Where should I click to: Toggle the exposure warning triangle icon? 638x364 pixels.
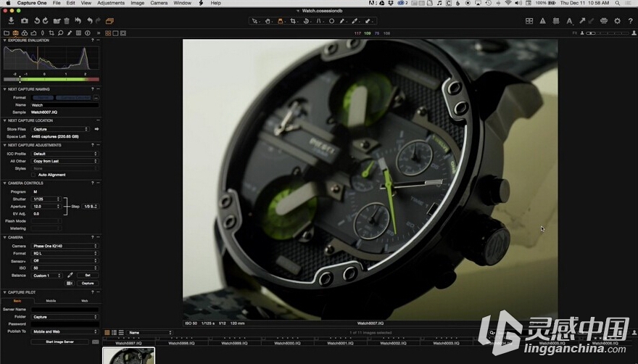click(543, 21)
